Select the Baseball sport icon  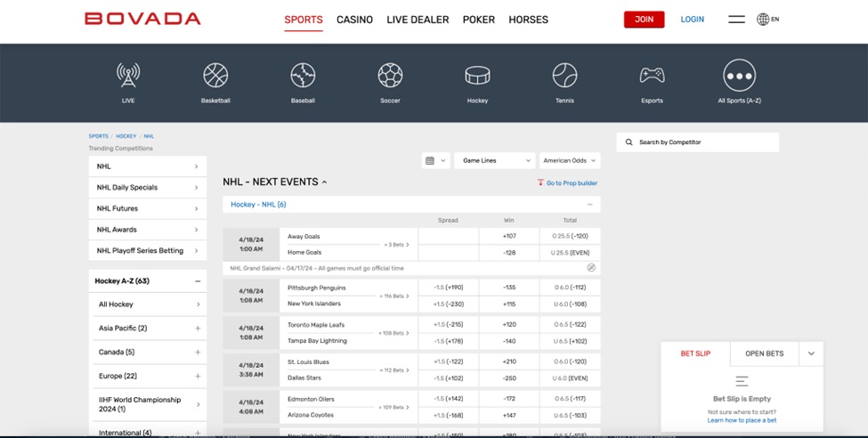pyautogui.click(x=303, y=76)
